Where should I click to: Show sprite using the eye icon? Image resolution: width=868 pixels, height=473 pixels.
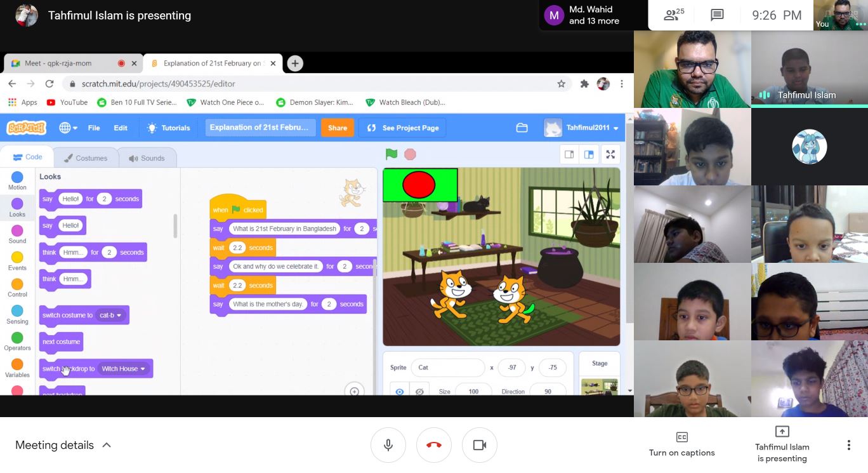tap(400, 391)
